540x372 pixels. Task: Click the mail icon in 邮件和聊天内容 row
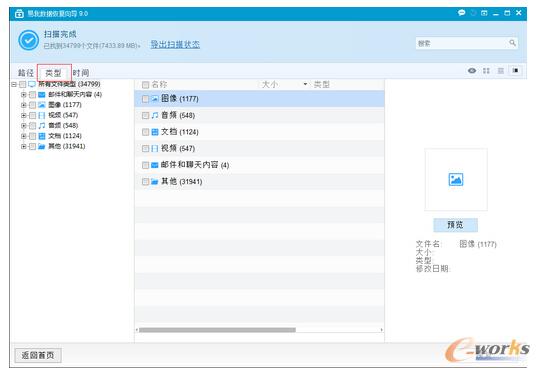(x=155, y=165)
